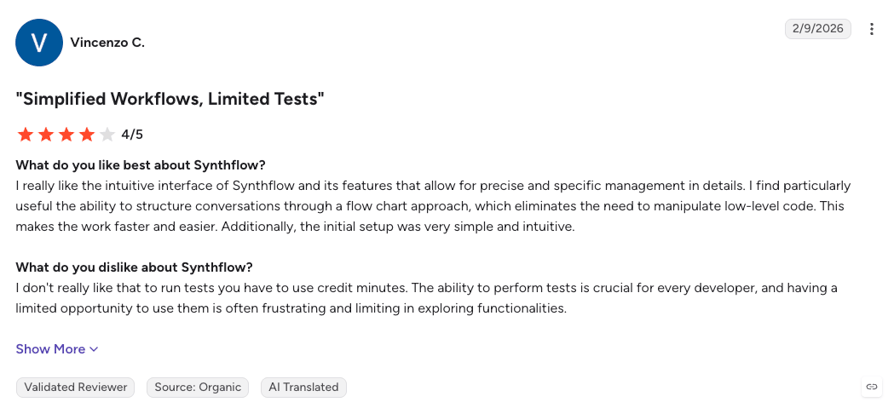Click the grey fifth rating star

pos(107,134)
